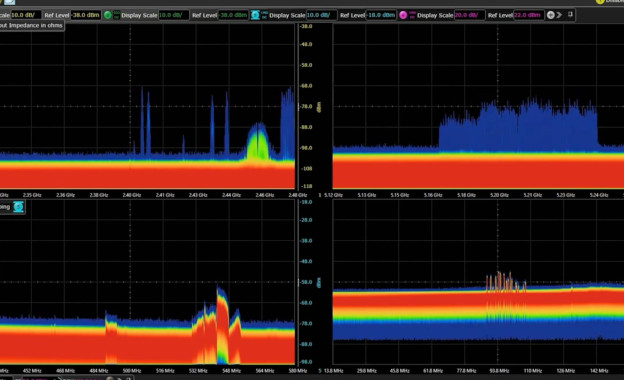Image resolution: width=624 pixels, height=380 pixels.
Task: Click the magenta channel indicator circle
Action: pos(403,15)
